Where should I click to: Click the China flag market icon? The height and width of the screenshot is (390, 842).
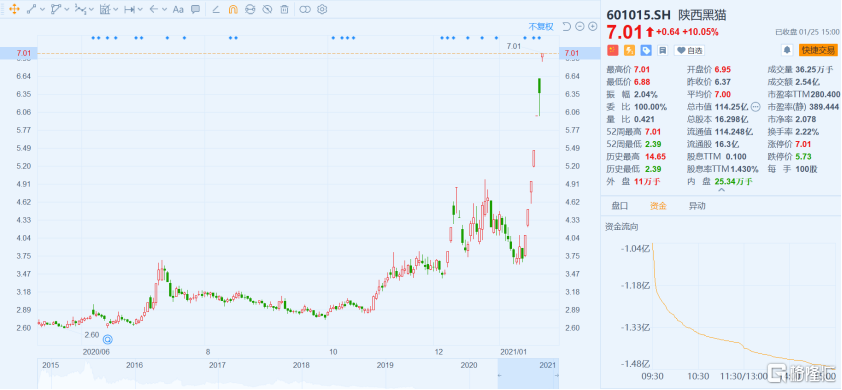click(612, 50)
